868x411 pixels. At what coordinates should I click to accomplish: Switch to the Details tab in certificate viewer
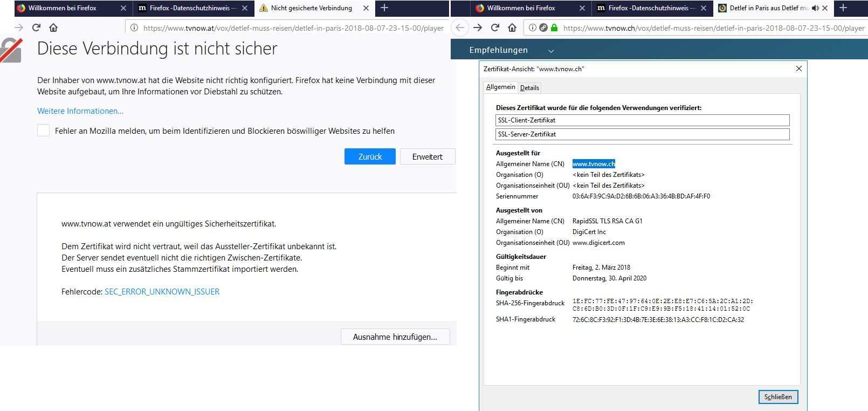529,88
